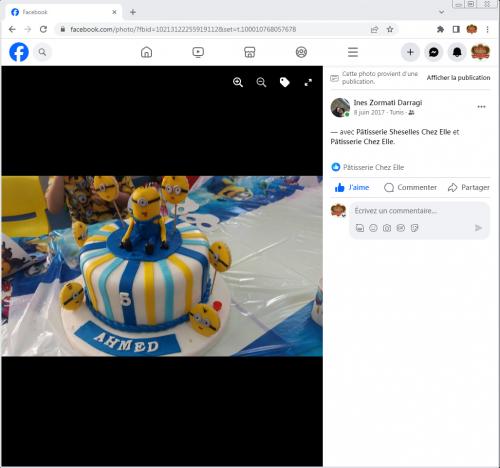Open Facebook search magnifier
The height and width of the screenshot is (468, 500).
[x=42, y=52]
